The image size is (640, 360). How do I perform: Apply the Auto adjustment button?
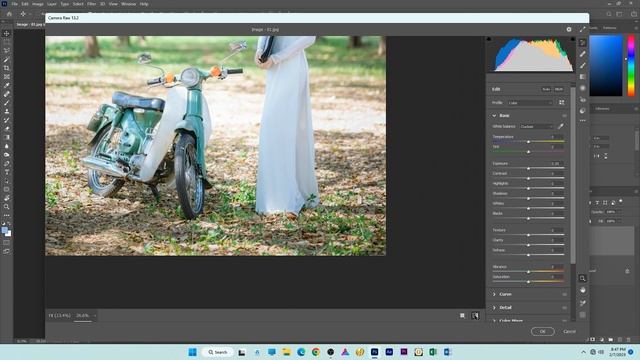546,89
